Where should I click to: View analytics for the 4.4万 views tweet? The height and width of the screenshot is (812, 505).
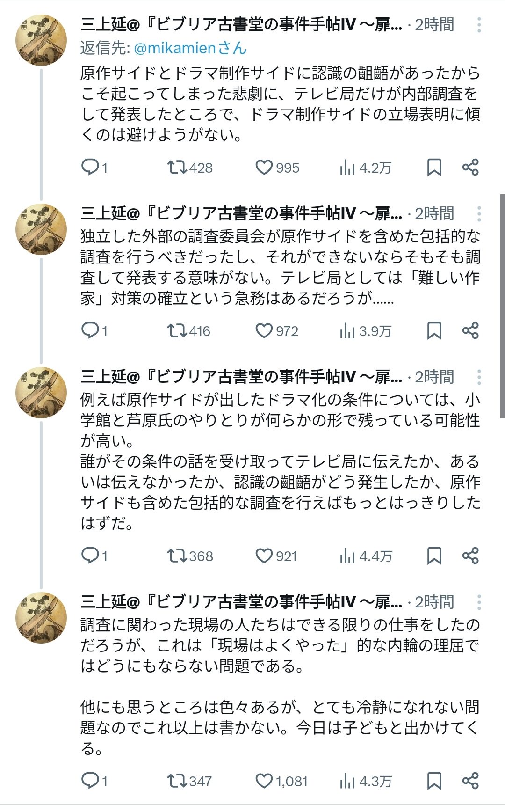(x=347, y=556)
